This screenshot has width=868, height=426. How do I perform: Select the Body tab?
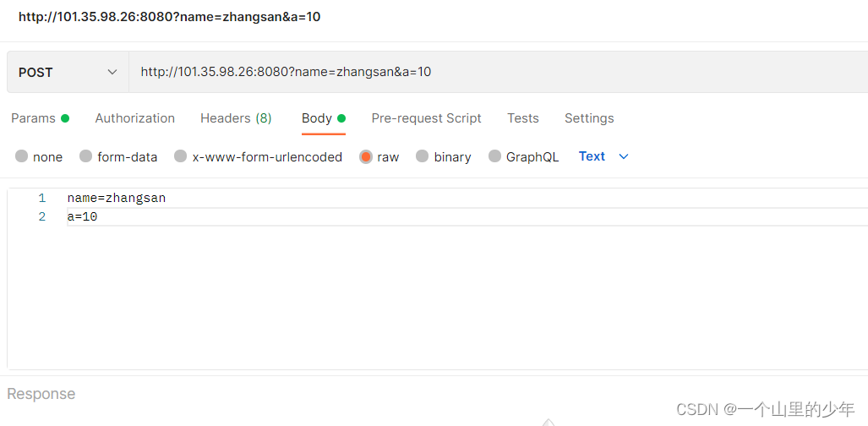[317, 118]
